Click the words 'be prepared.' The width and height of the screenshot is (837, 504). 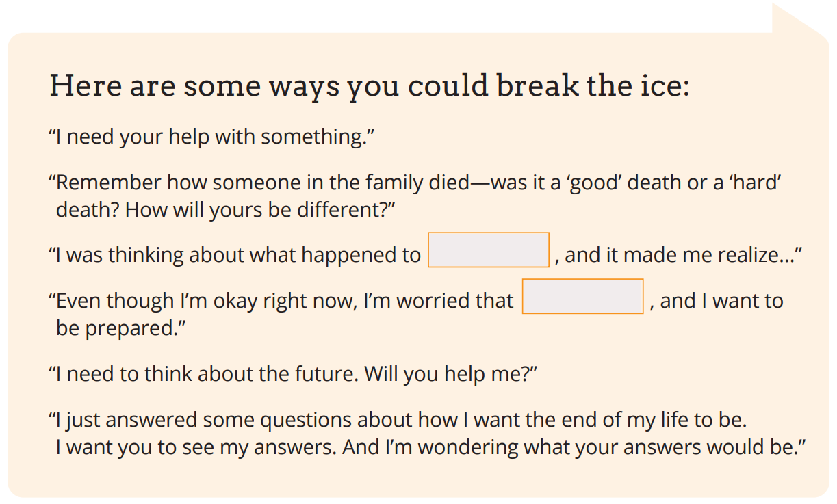point(121,328)
